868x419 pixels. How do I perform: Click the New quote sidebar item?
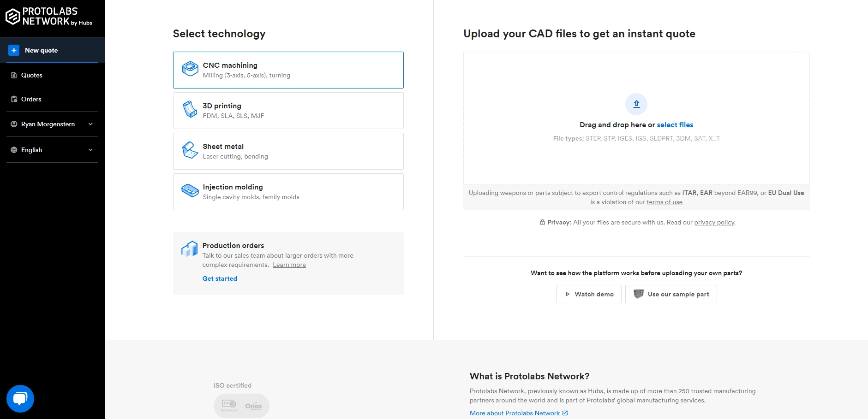52,50
